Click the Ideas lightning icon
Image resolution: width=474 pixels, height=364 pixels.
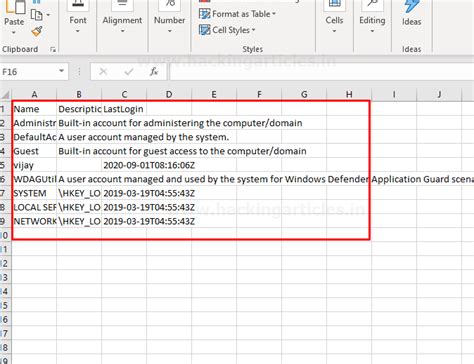tap(412, 6)
